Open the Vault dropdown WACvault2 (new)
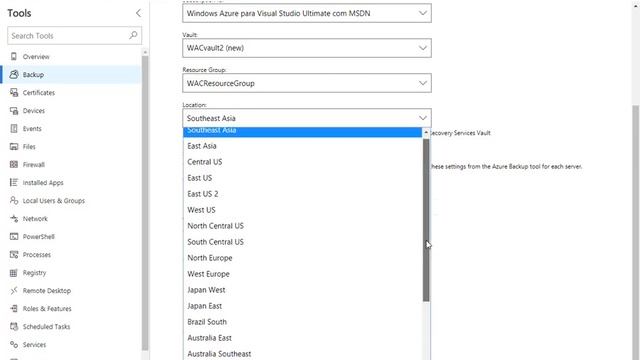Screen dimensions: 640x360 pos(307,48)
